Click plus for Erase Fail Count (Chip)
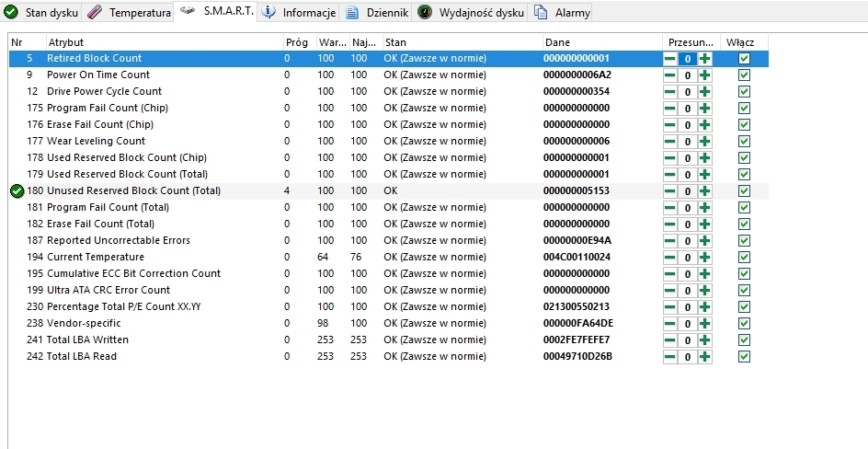868x449 pixels. [x=704, y=125]
